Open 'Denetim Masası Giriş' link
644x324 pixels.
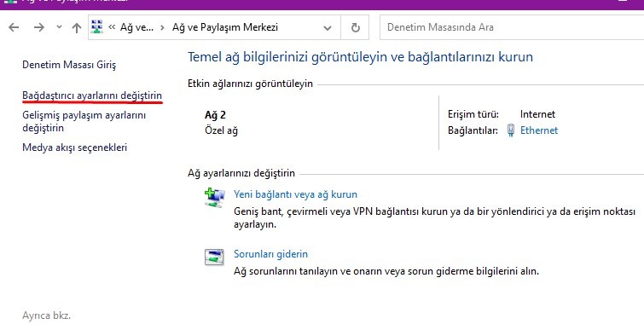tap(69, 65)
